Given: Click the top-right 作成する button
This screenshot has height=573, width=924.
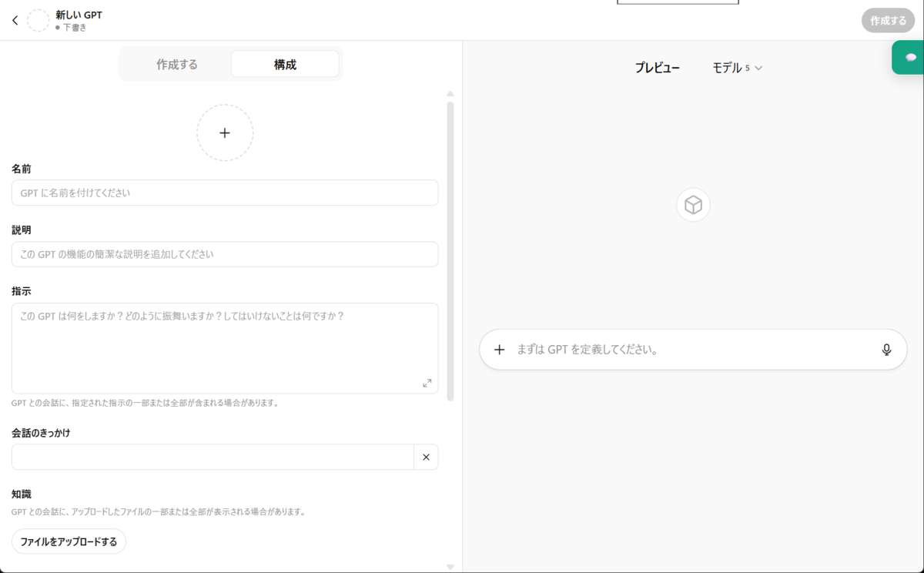Looking at the screenshot, I should tap(888, 21).
